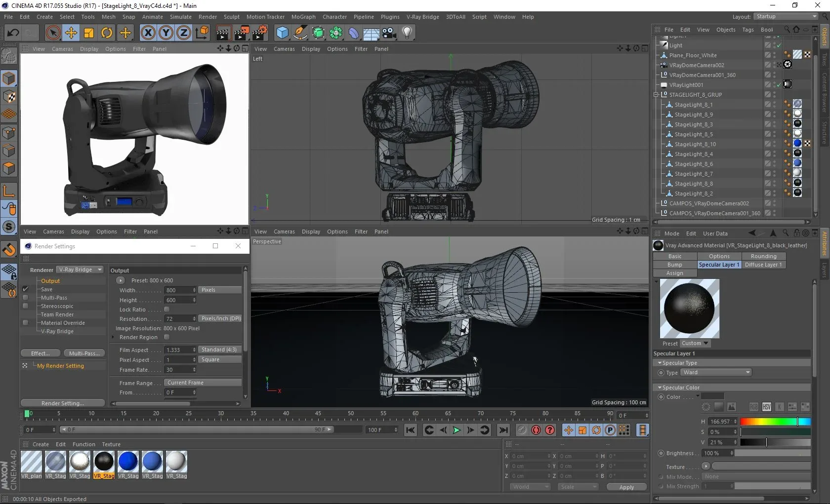Select the Scale tool
This screenshot has height=504, width=830.
[89, 33]
